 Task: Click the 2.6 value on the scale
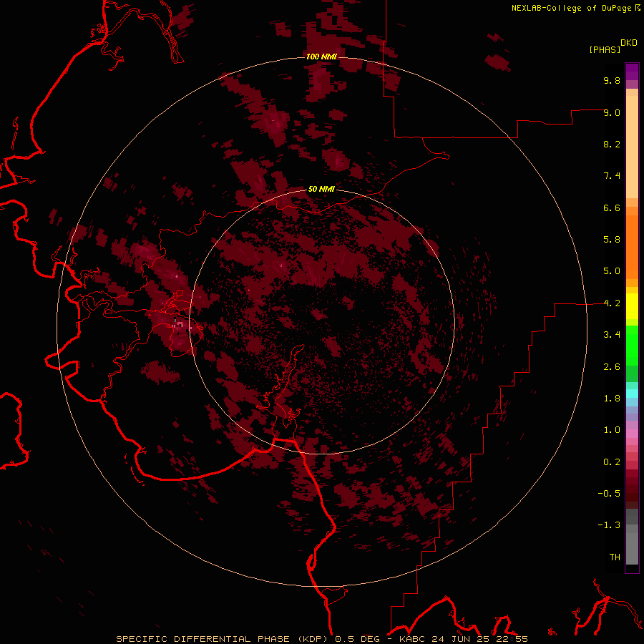[612, 367]
